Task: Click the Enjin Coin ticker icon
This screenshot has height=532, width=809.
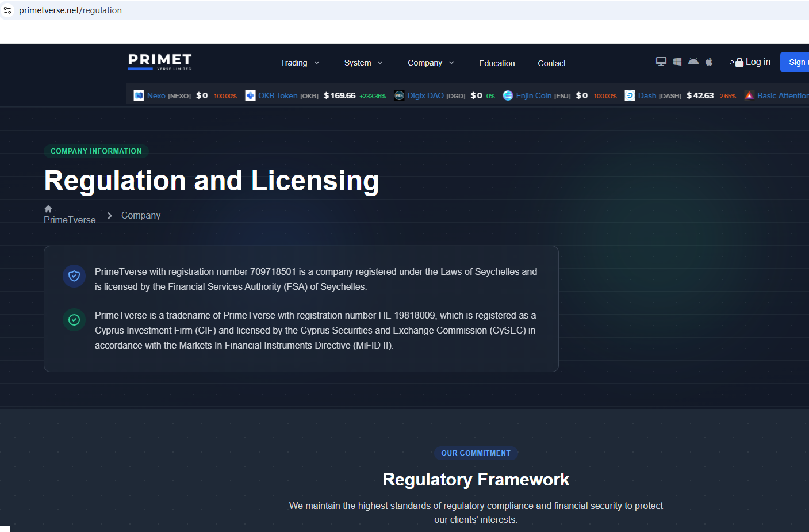Action: click(508, 95)
